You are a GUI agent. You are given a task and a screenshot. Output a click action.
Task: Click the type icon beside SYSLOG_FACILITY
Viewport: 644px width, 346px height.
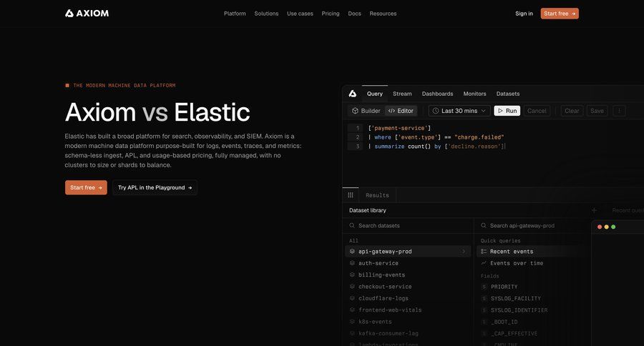484,298
